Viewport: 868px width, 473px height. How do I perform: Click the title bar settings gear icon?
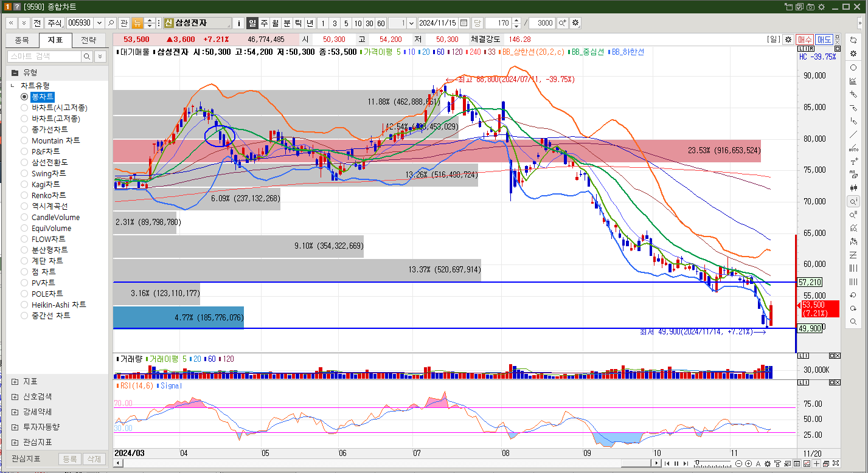coord(821,7)
